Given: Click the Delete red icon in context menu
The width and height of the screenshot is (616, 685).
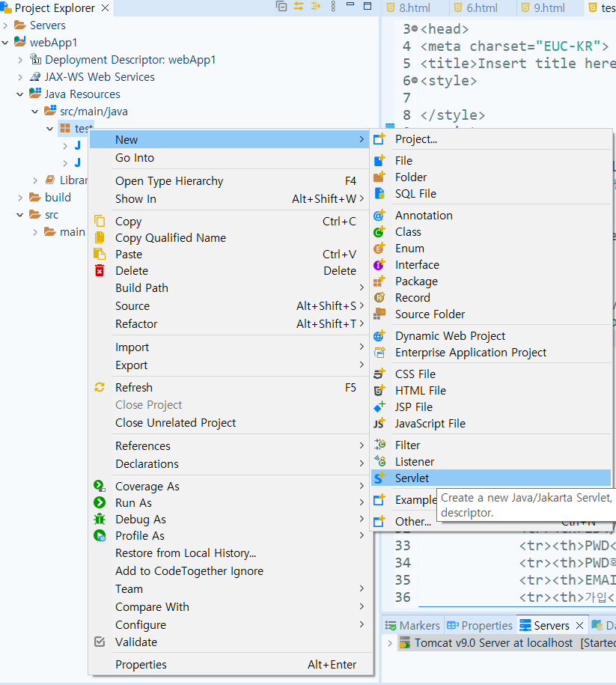Looking at the screenshot, I should coord(100,271).
